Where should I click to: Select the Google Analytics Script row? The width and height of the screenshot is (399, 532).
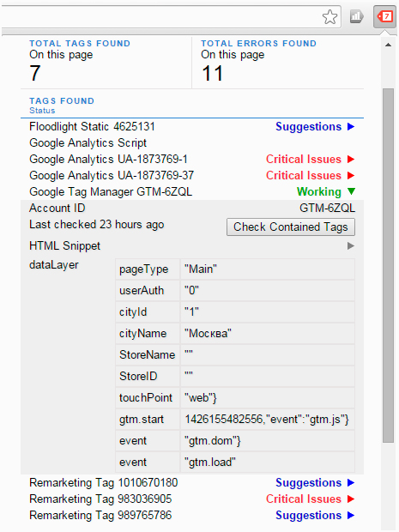pos(192,143)
